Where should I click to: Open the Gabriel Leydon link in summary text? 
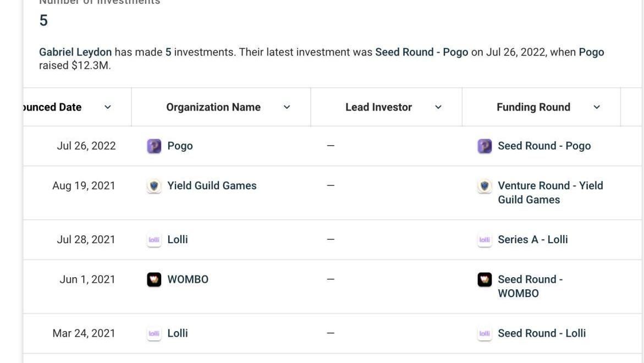pyautogui.click(x=75, y=52)
